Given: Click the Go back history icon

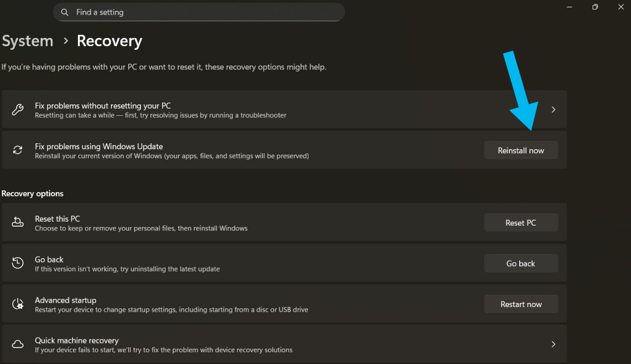Looking at the screenshot, I should [x=18, y=263].
